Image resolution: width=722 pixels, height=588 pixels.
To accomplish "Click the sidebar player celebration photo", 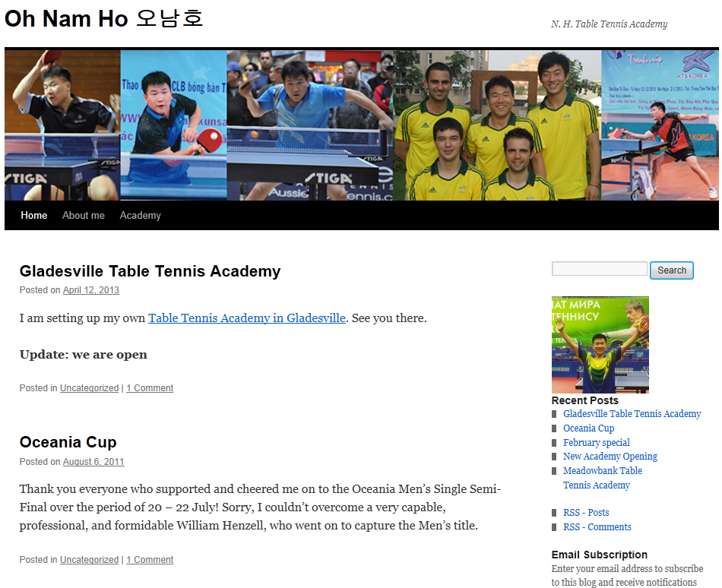I will point(600,345).
